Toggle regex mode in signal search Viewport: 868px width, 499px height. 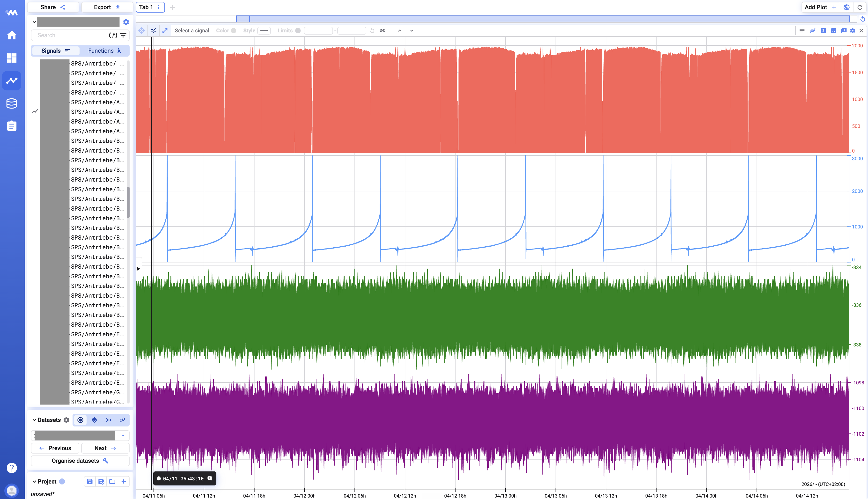[x=113, y=35]
